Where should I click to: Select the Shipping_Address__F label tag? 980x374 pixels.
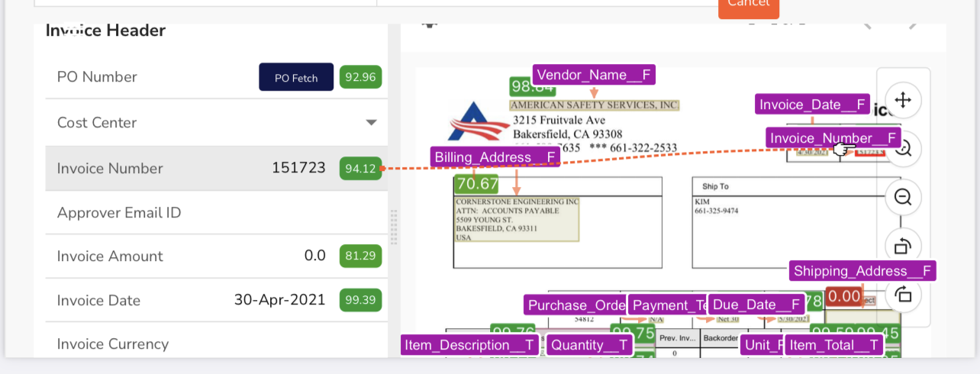[x=862, y=271]
